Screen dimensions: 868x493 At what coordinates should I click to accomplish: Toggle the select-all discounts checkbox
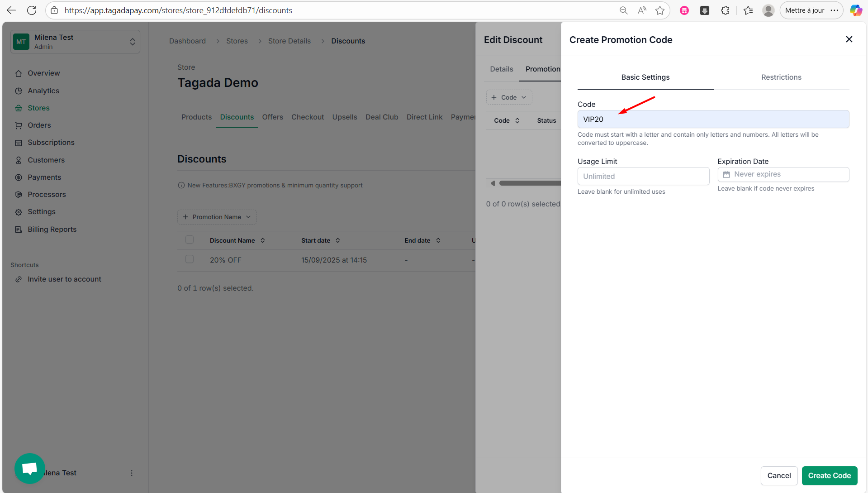pos(190,240)
